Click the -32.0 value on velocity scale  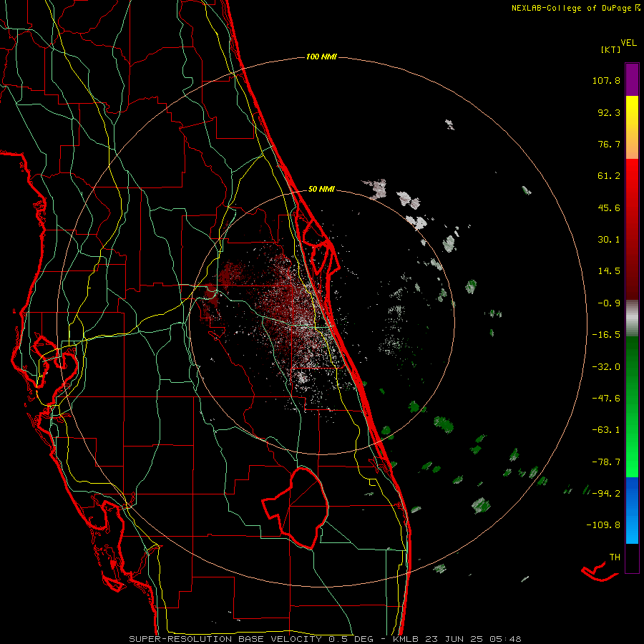[x=606, y=367]
